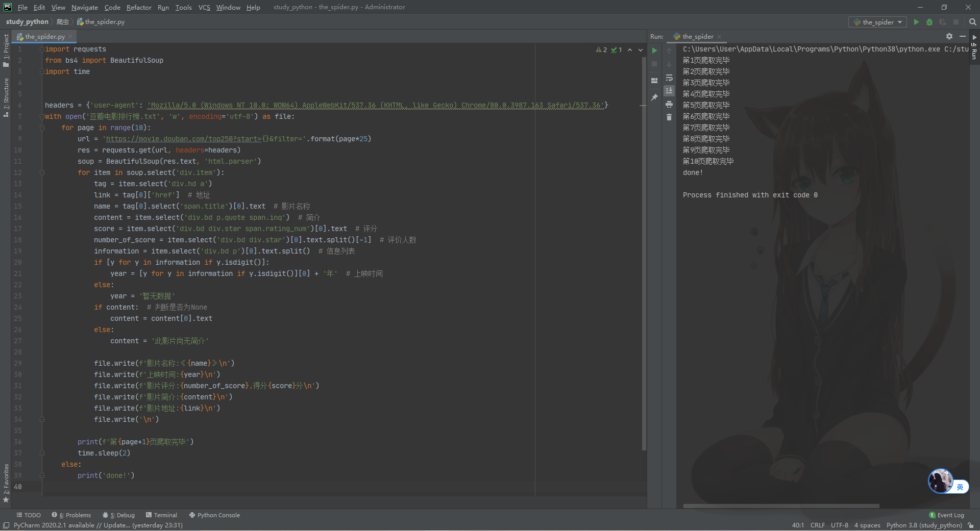Screen dimensions: 980x531
Task: Click the line separator CRLF status item
Action: [x=817, y=525]
